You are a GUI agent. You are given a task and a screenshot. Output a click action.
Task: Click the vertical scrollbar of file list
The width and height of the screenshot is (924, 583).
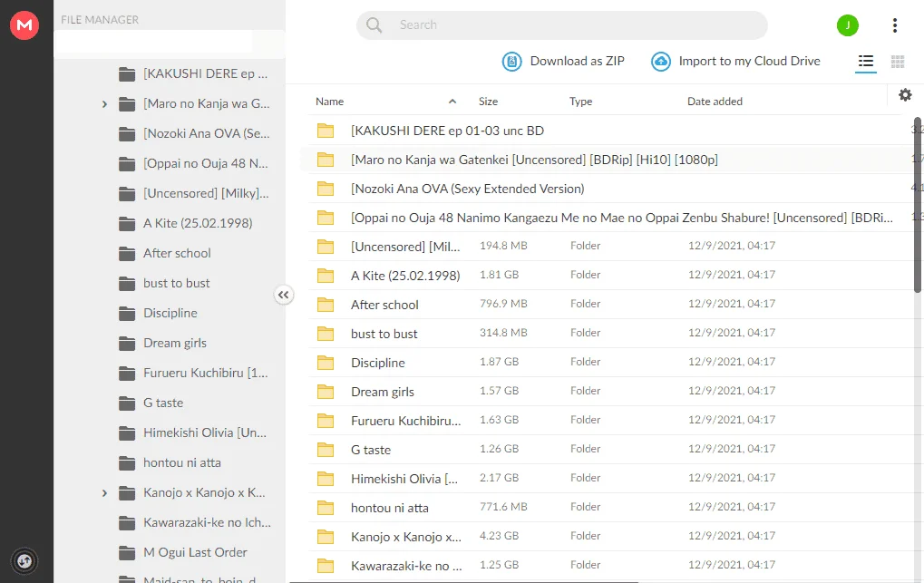click(x=917, y=205)
